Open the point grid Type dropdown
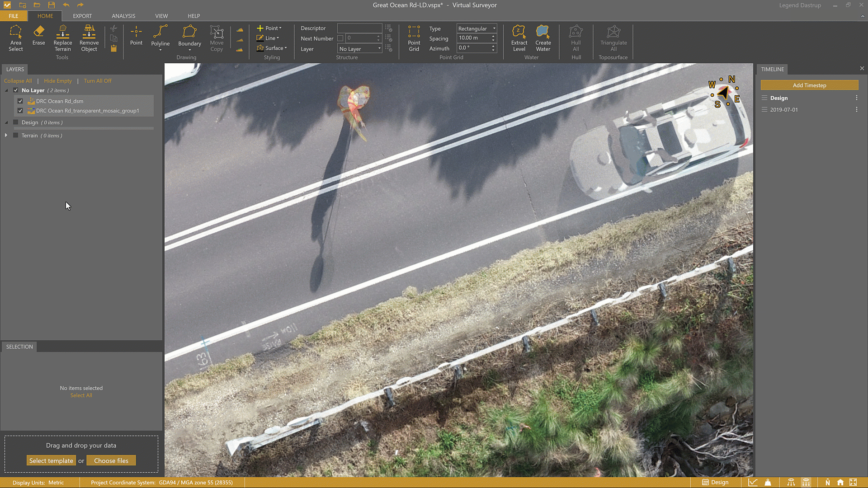This screenshot has height=488, width=868. pos(494,28)
